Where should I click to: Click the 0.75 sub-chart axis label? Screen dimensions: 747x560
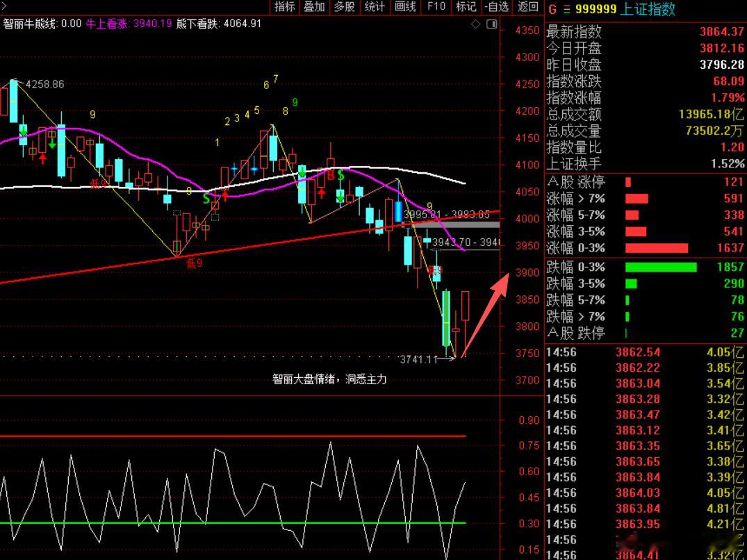coord(529,446)
